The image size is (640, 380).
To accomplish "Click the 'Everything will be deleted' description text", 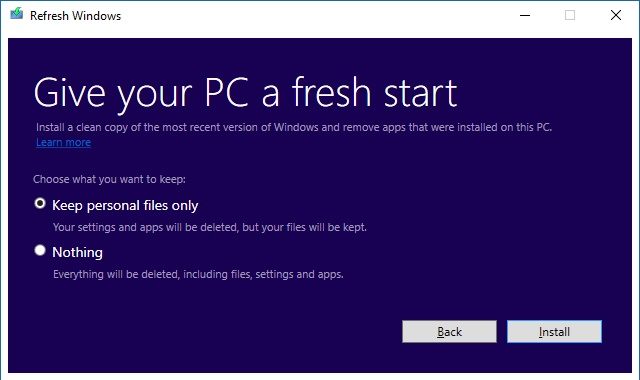I will 198,274.
